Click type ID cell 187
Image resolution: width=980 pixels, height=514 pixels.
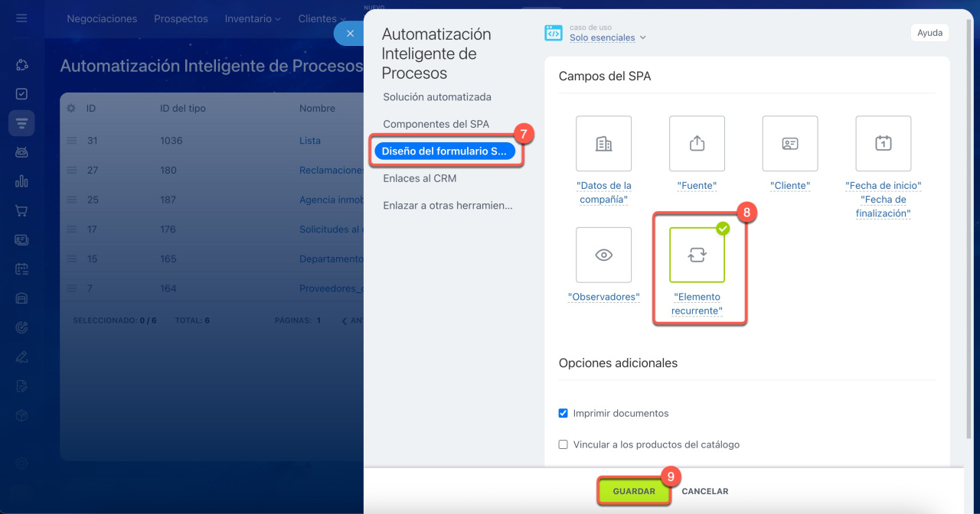point(168,200)
